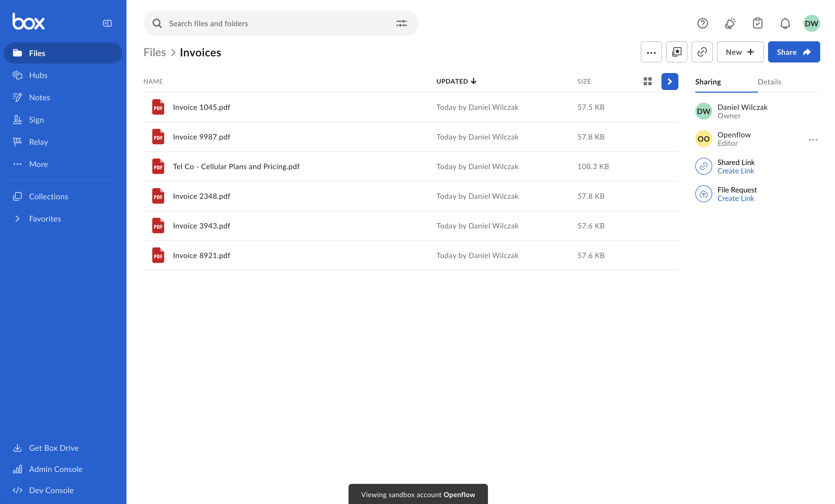Open folder more options ellipsis button

(x=651, y=52)
